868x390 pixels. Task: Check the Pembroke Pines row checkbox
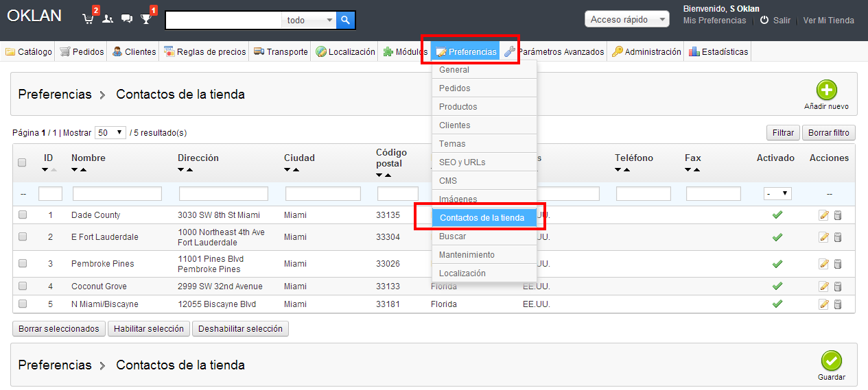tap(23, 263)
